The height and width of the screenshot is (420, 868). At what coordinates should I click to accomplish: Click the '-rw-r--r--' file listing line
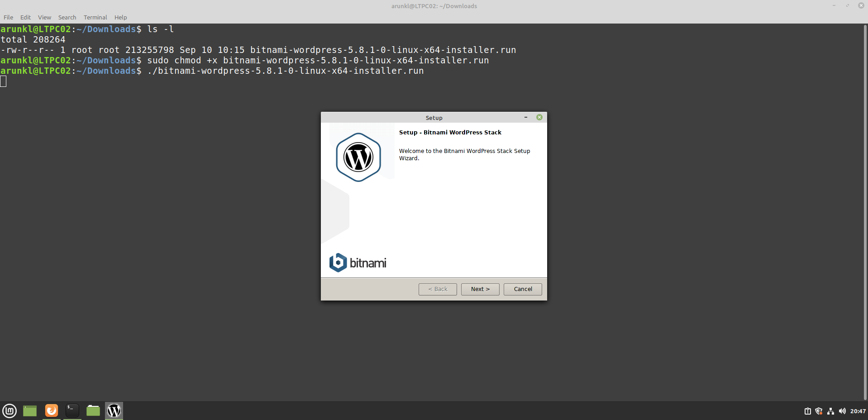(258, 50)
